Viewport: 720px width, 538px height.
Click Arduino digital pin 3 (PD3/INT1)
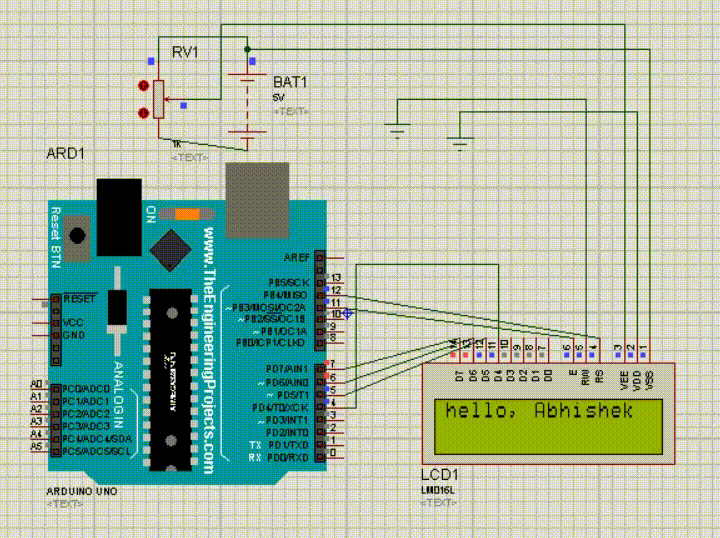[x=320, y=420]
